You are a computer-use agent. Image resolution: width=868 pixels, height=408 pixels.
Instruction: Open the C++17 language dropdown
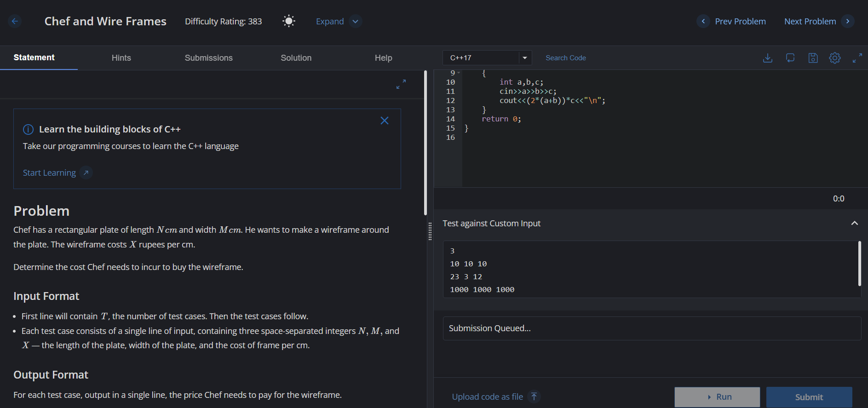(x=487, y=58)
